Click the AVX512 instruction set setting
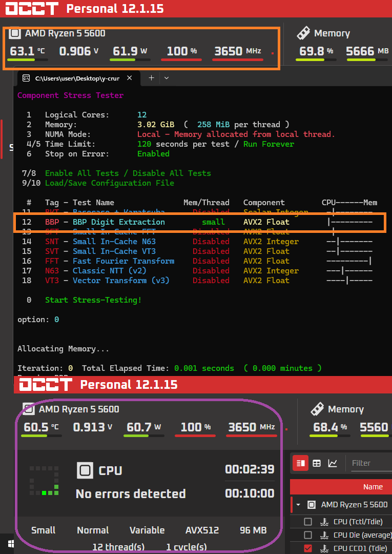Viewport: 392px width, 554px height. tap(202, 530)
